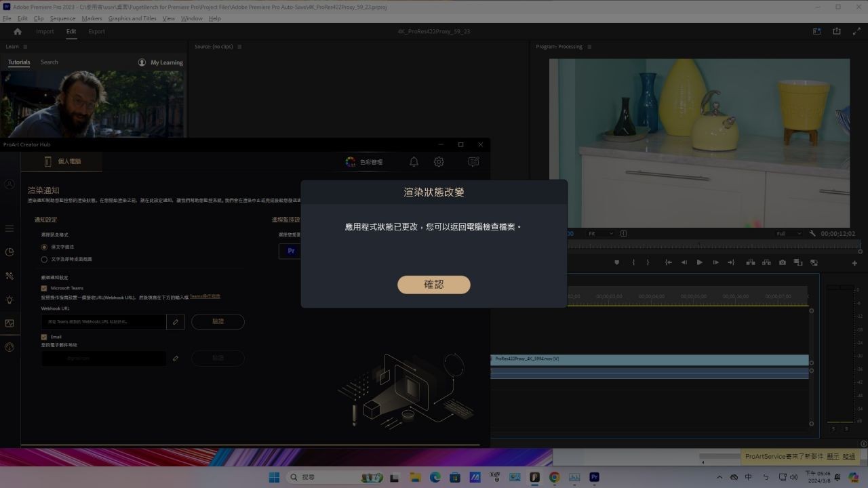Click the Export Frame camera icon
The image size is (868, 488).
783,262
